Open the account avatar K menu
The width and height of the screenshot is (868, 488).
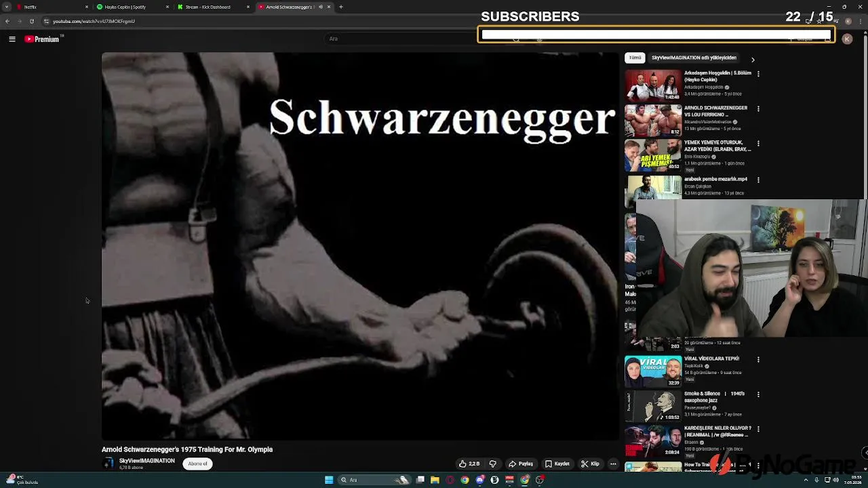(x=847, y=39)
